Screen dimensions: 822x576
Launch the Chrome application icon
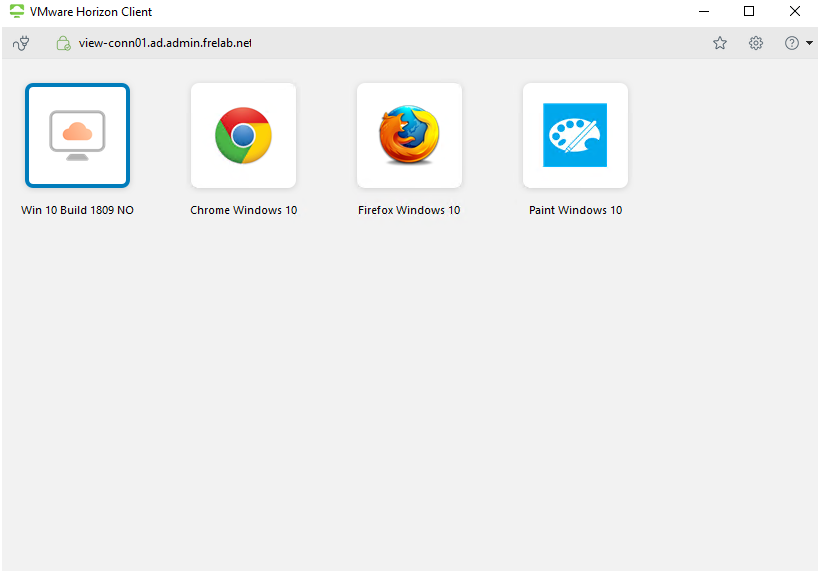click(243, 135)
